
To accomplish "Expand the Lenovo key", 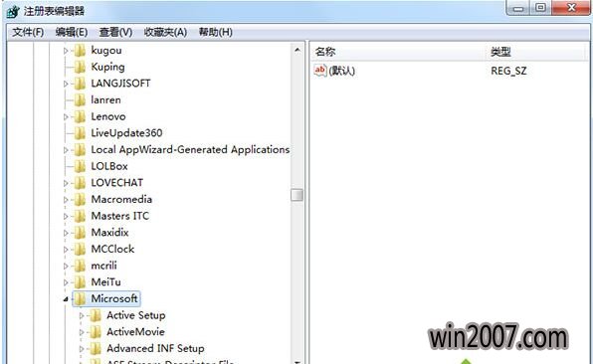I will coord(66,116).
